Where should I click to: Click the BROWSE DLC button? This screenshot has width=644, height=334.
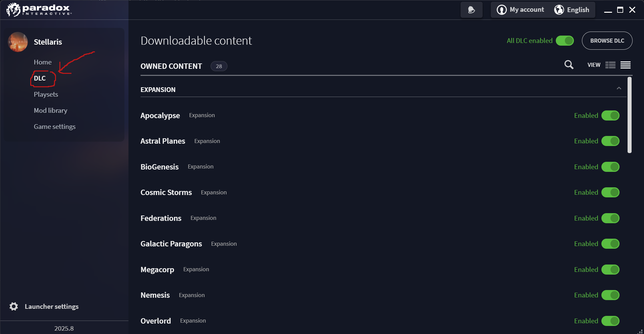[607, 41]
